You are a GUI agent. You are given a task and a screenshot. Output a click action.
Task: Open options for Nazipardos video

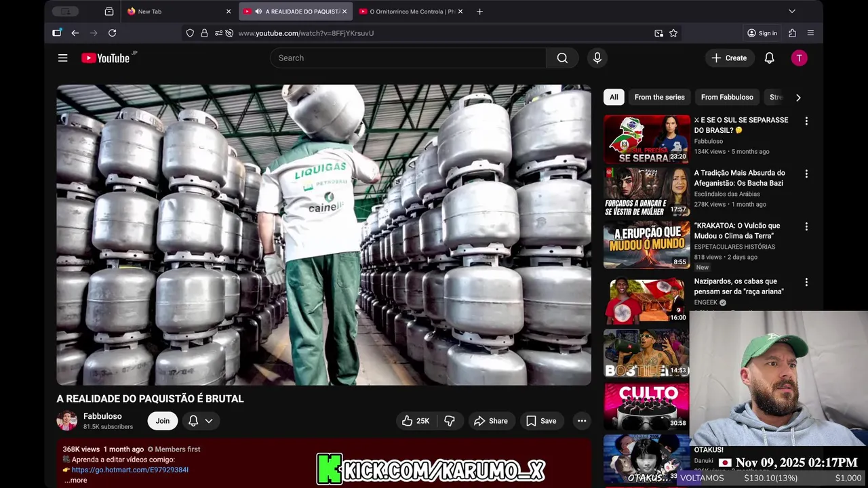[806, 282]
